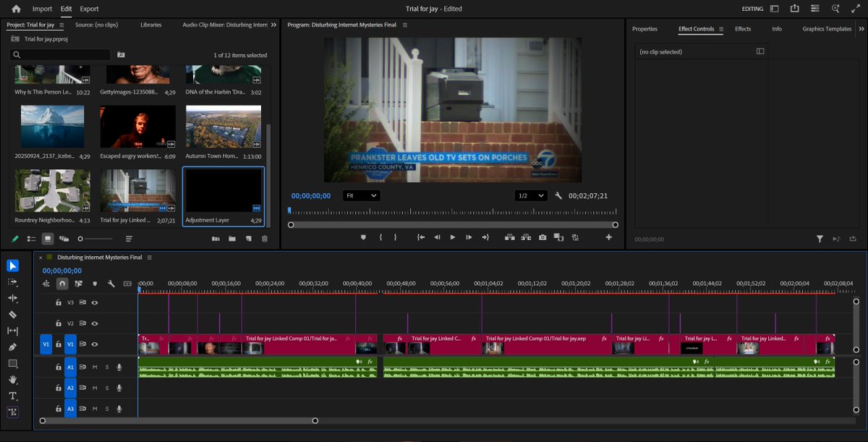Screen dimensions: 868x442
Task: Toggle lock on V3 track
Action: point(59,303)
